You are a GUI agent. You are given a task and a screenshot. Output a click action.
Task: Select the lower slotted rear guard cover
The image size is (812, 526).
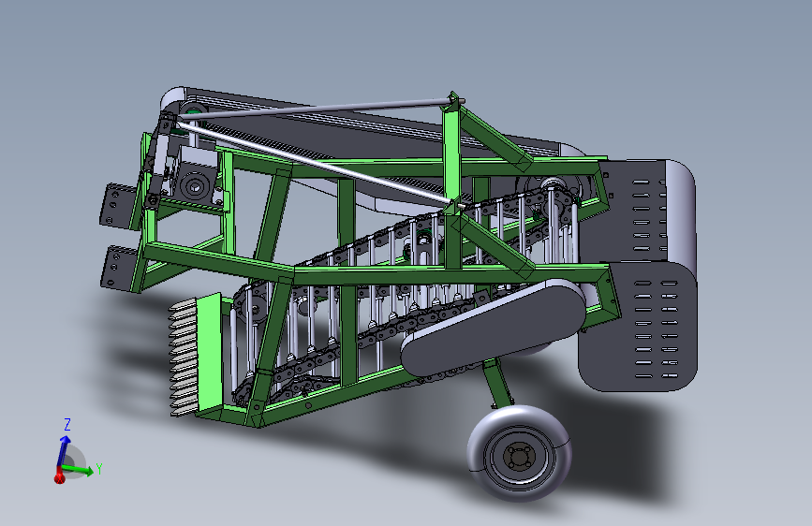[x=639, y=328]
